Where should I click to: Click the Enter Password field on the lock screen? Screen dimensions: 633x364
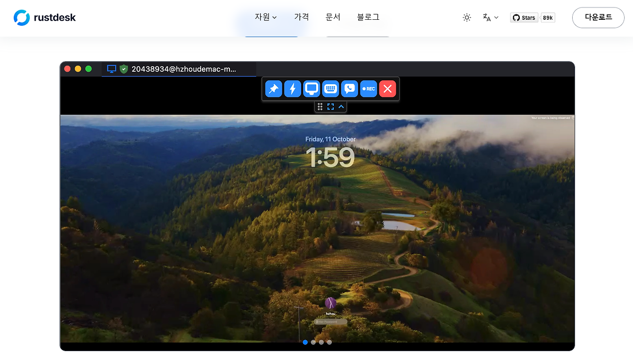click(330, 321)
